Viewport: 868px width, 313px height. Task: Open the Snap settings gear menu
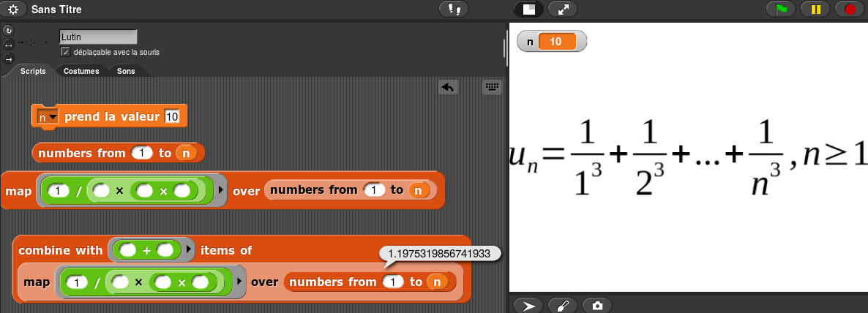[x=12, y=10]
